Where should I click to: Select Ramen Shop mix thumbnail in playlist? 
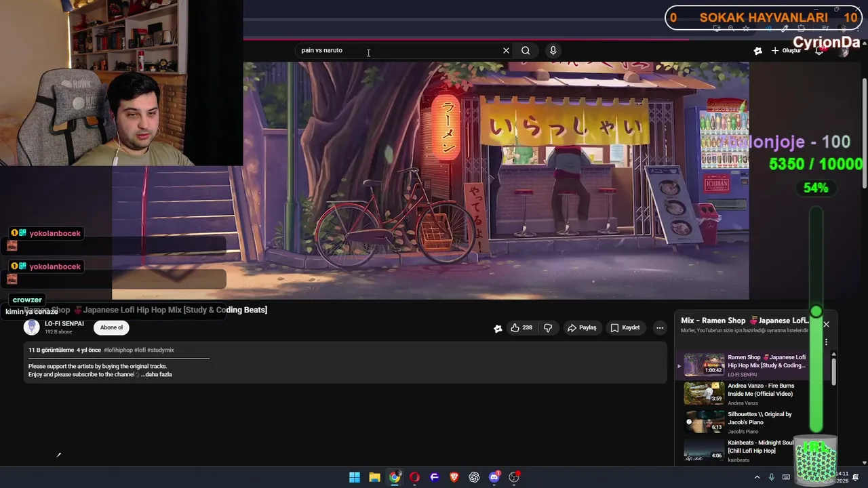point(704,365)
